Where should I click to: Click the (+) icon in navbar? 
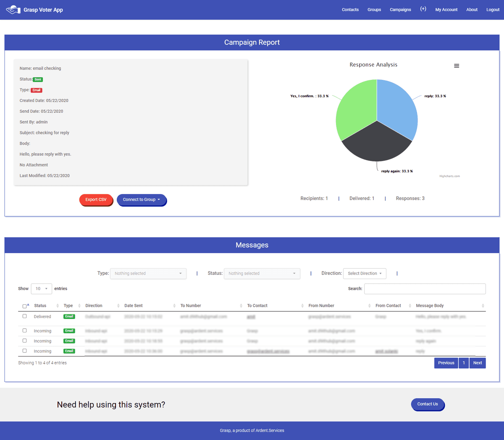pos(423,9)
